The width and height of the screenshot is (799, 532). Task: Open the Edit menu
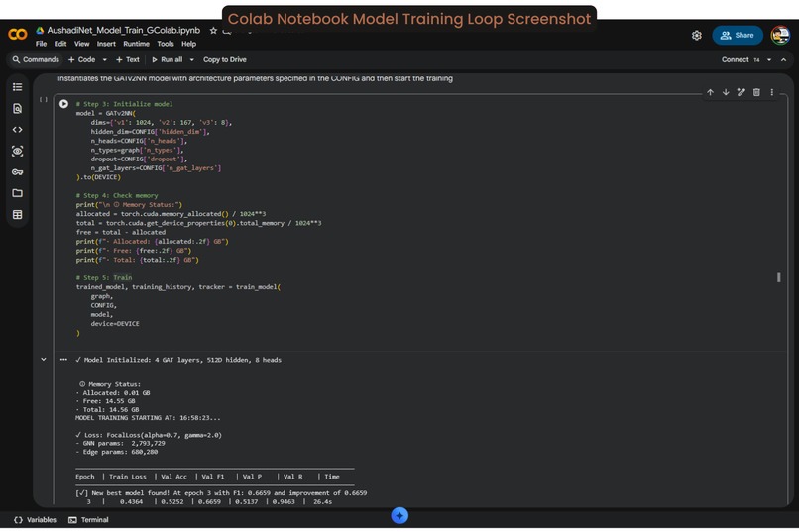point(60,44)
